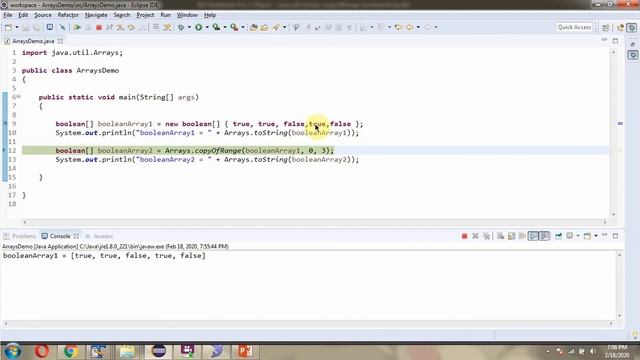Viewport: 640px width, 360px height.
Task: Click the Debug bug toolbar icon
Action: point(181,27)
